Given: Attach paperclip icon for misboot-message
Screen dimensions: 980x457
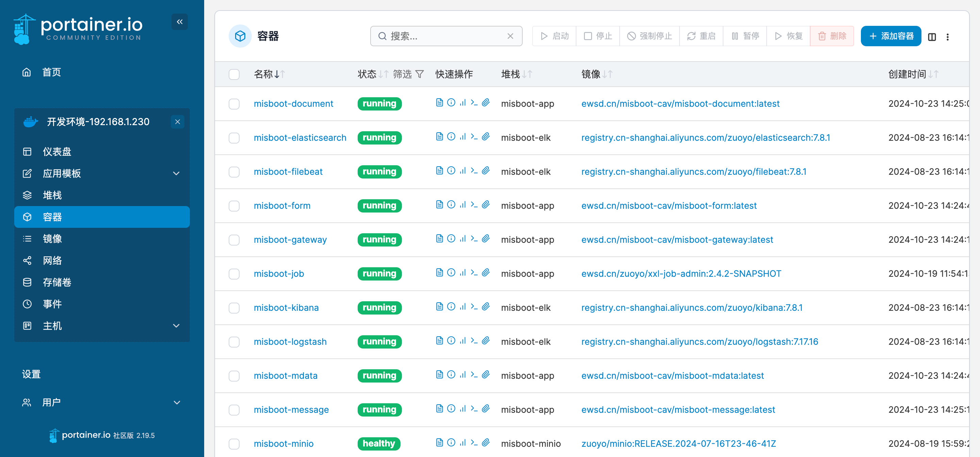Looking at the screenshot, I should pyautogui.click(x=486, y=409).
